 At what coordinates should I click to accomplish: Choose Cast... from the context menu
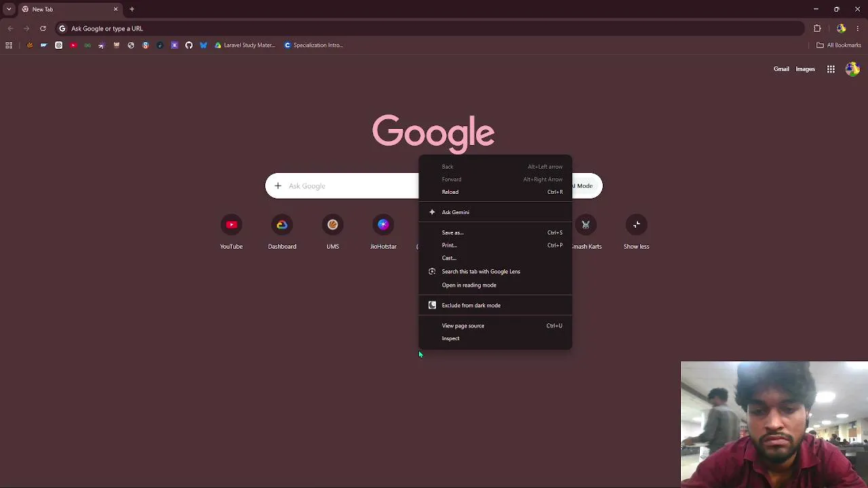495,258
